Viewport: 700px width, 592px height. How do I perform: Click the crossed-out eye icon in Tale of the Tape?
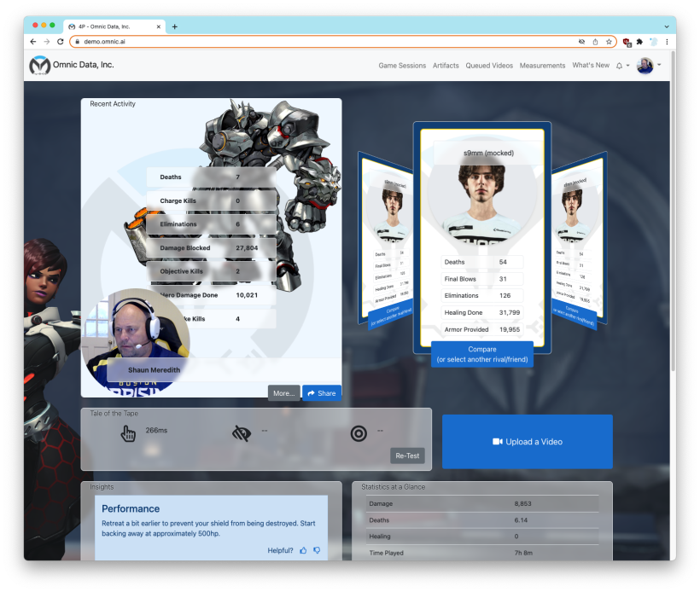coord(242,433)
